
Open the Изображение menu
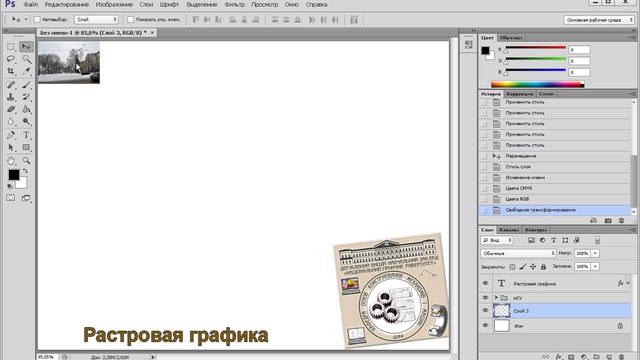(x=114, y=4)
